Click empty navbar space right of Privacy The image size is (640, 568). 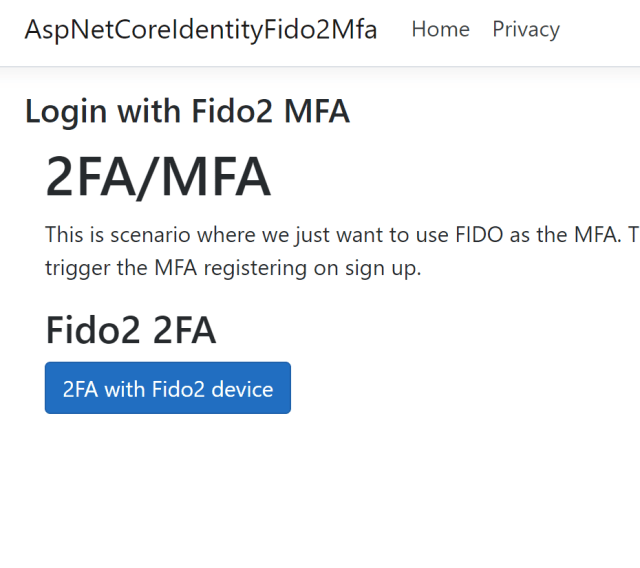[600, 30]
